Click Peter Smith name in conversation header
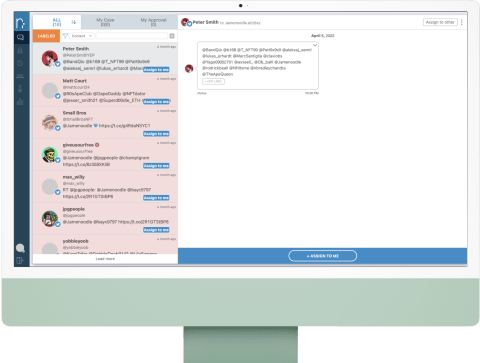This screenshot has width=480, height=363. tap(206, 22)
